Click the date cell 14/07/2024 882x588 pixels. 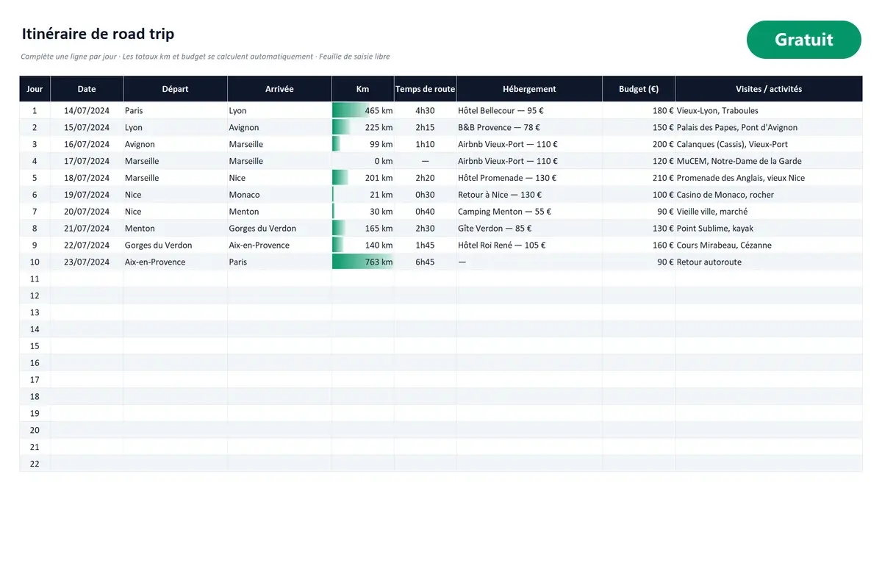[x=87, y=111]
